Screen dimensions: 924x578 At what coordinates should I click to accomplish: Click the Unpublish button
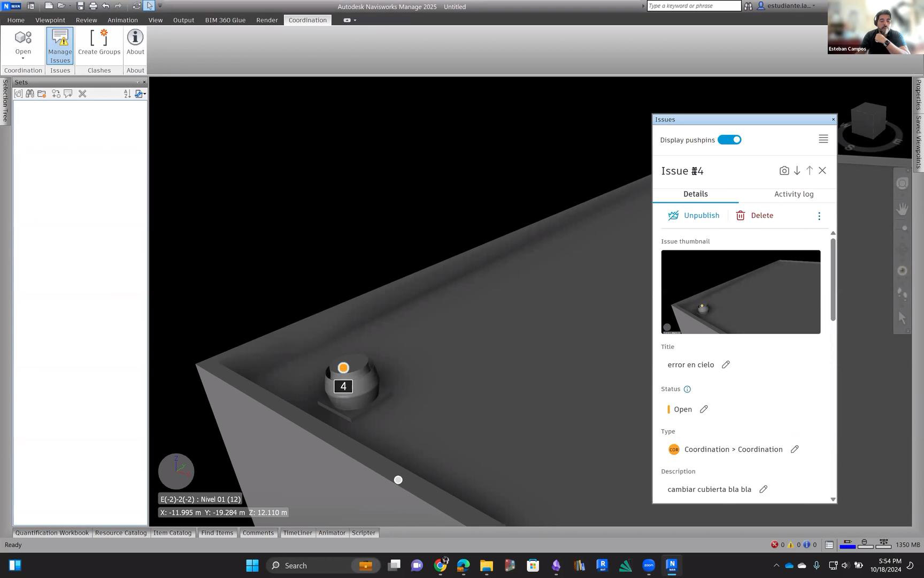pos(694,216)
